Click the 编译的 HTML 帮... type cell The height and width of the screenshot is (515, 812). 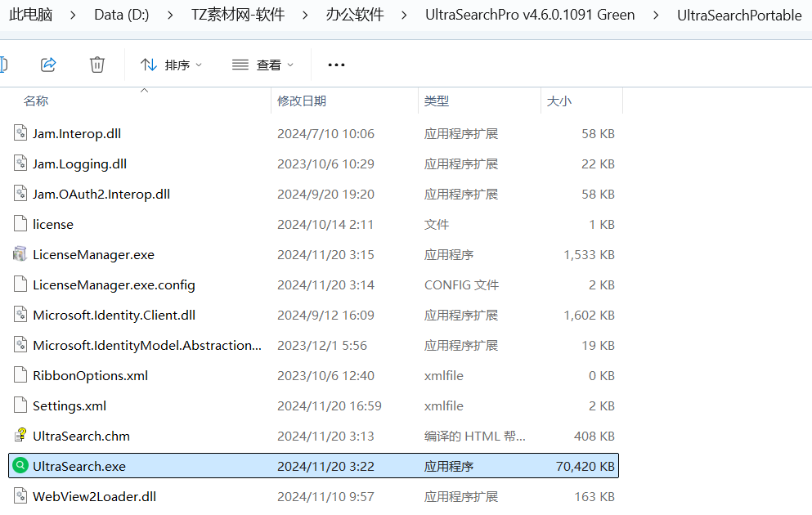tap(475, 436)
